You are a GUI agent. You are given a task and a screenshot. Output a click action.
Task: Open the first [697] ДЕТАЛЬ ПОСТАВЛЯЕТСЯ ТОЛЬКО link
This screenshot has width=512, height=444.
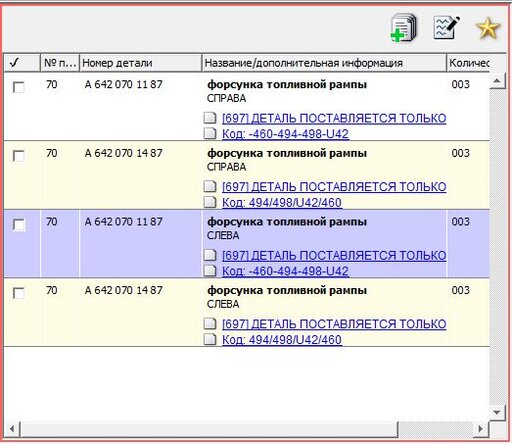[x=334, y=118]
